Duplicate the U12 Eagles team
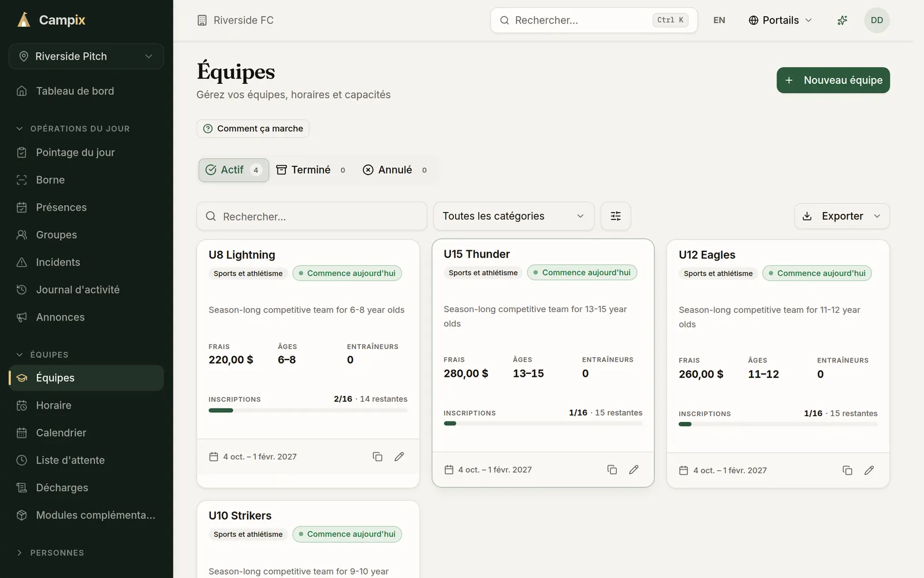The width and height of the screenshot is (924, 578). 847,470
